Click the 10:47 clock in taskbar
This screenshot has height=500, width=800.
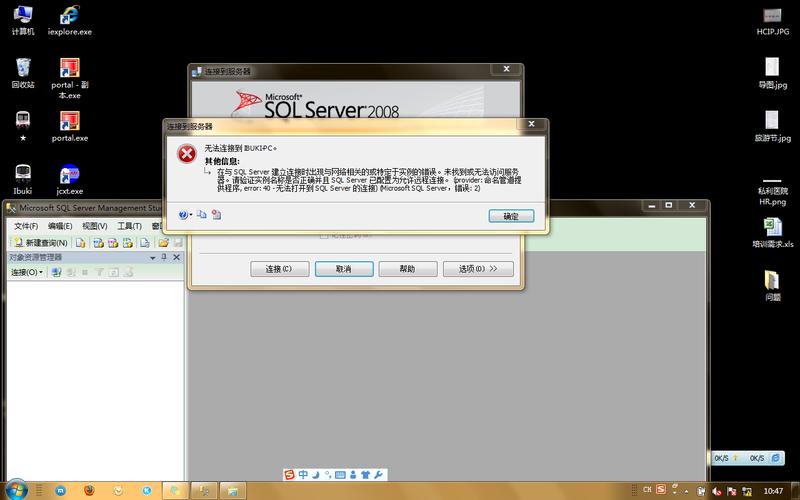click(773, 491)
